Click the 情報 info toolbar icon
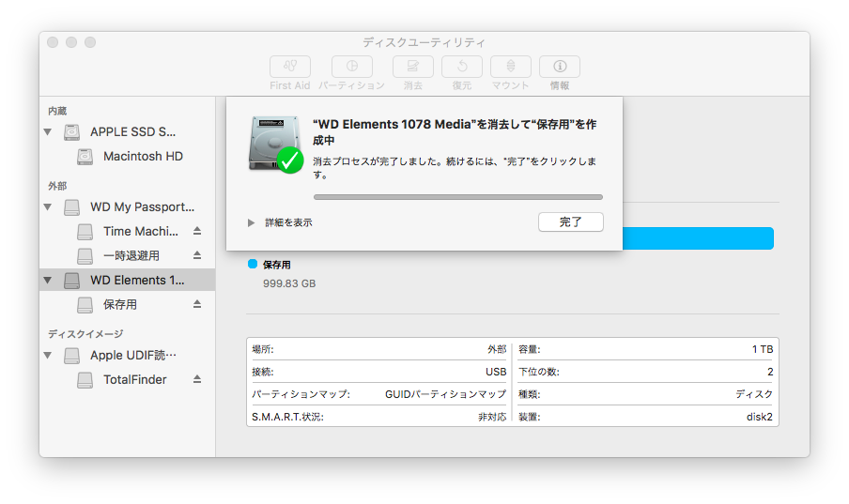Viewport: 849px width, 504px height. coord(560,67)
